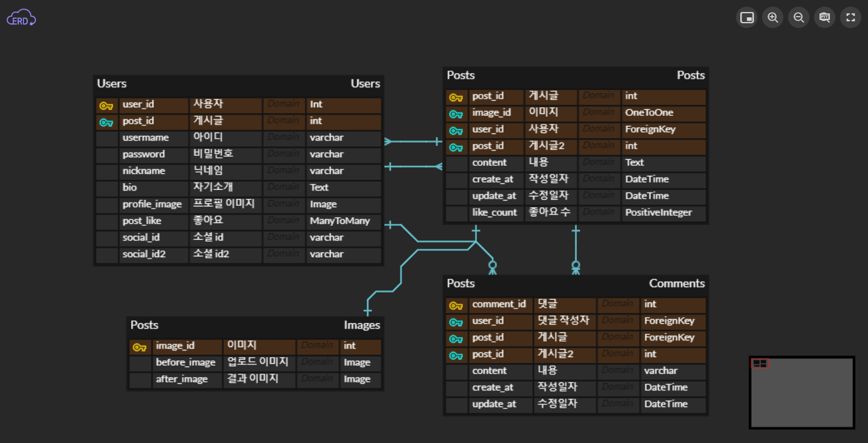868x443 pixels.
Task: Enter fullscreen mode via the expand icon
Action: (850, 17)
